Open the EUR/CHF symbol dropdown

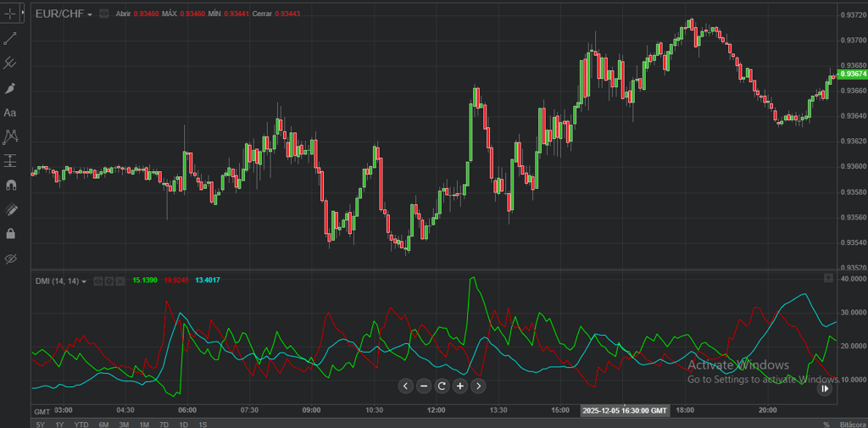63,14
